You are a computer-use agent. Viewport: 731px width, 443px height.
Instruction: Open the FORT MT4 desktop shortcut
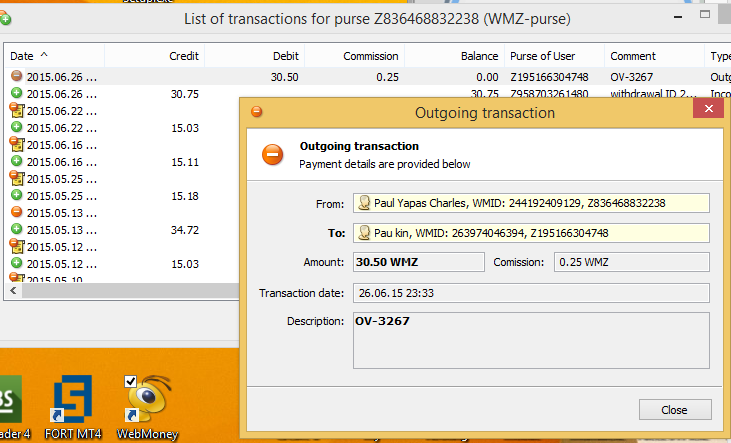pos(73,407)
